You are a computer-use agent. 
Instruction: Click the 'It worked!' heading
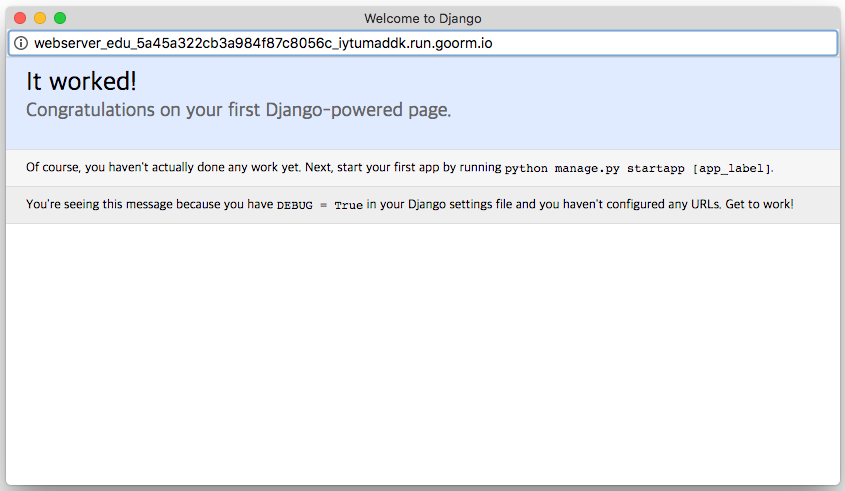pos(81,83)
